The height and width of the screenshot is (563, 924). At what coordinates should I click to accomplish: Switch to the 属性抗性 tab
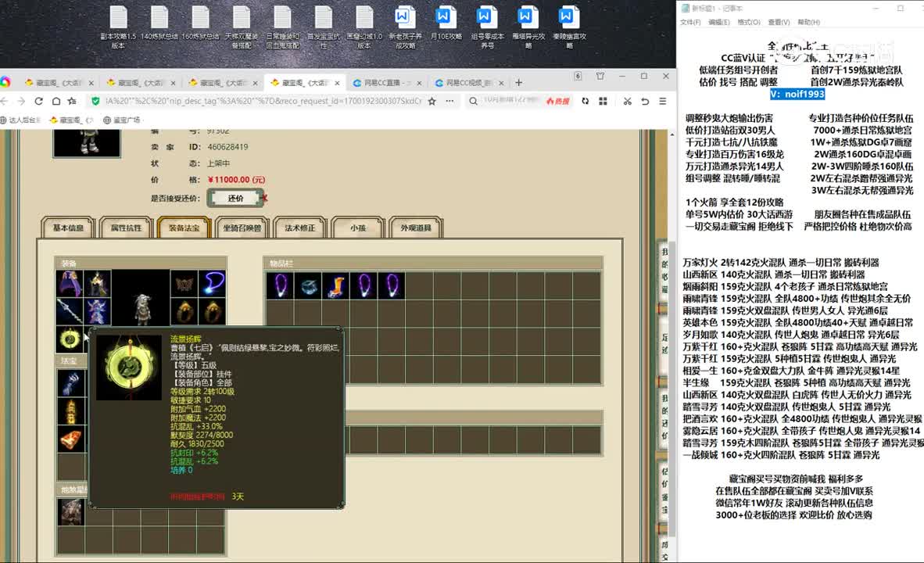pos(126,228)
